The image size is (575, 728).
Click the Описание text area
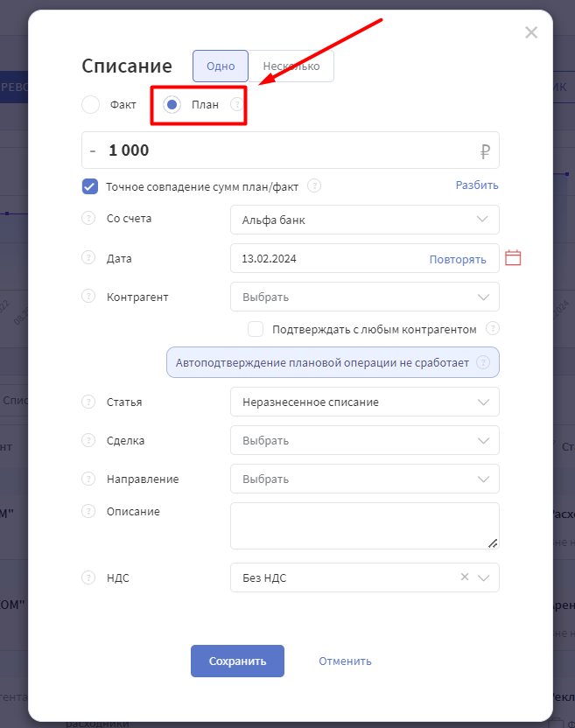pyautogui.click(x=365, y=526)
